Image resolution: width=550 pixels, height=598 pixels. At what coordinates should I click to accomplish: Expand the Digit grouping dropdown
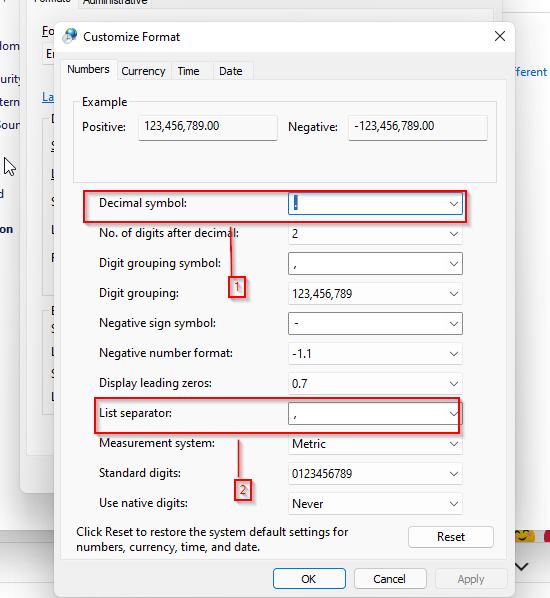click(375, 294)
